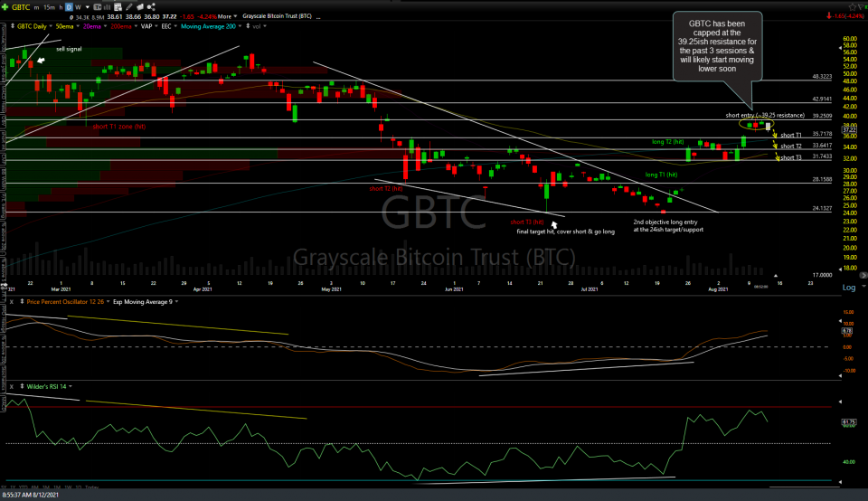Click the 'Aug 2021' date axis label

718,289
